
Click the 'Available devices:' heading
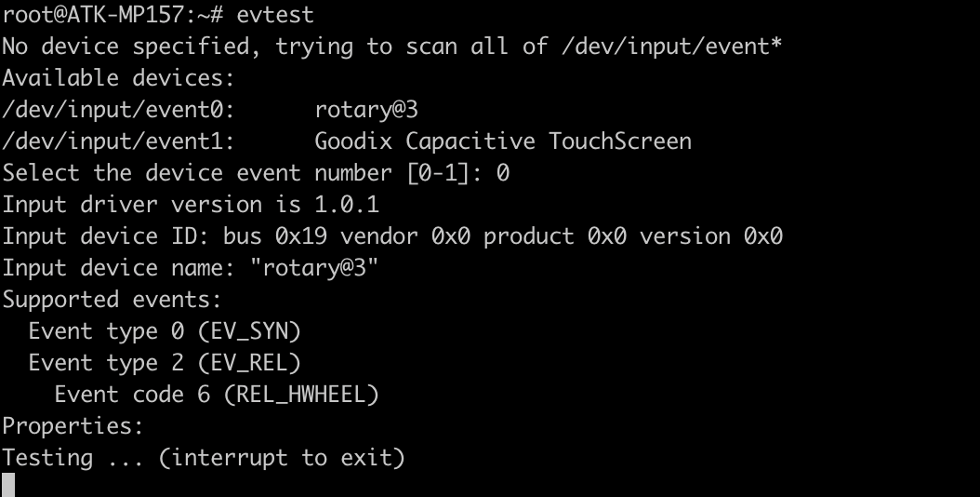118,78
